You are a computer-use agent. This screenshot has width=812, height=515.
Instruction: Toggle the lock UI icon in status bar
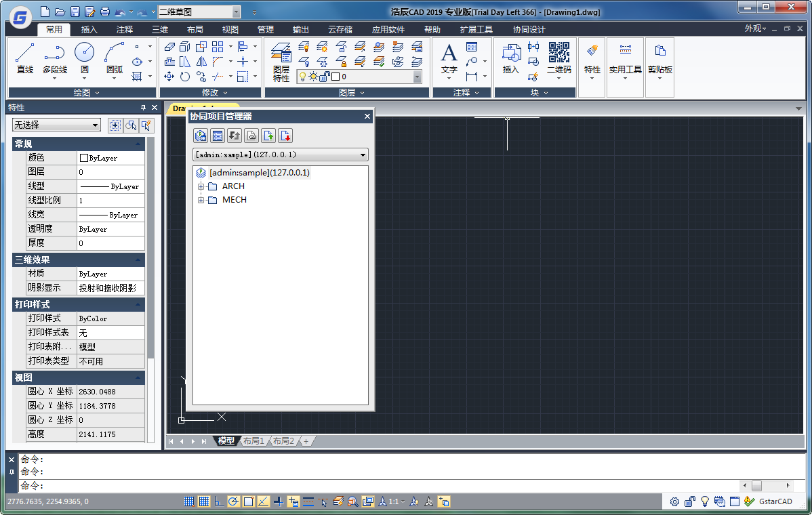[689, 501]
